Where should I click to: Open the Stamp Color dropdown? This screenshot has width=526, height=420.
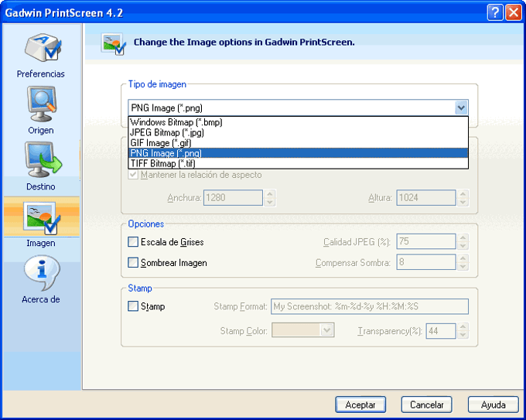click(x=326, y=330)
